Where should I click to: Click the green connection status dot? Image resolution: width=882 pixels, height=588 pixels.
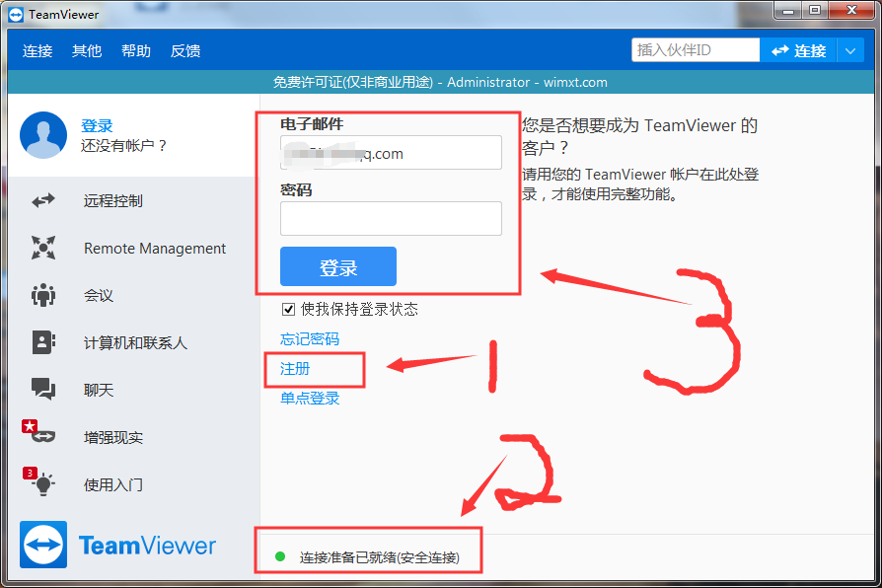click(x=280, y=556)
